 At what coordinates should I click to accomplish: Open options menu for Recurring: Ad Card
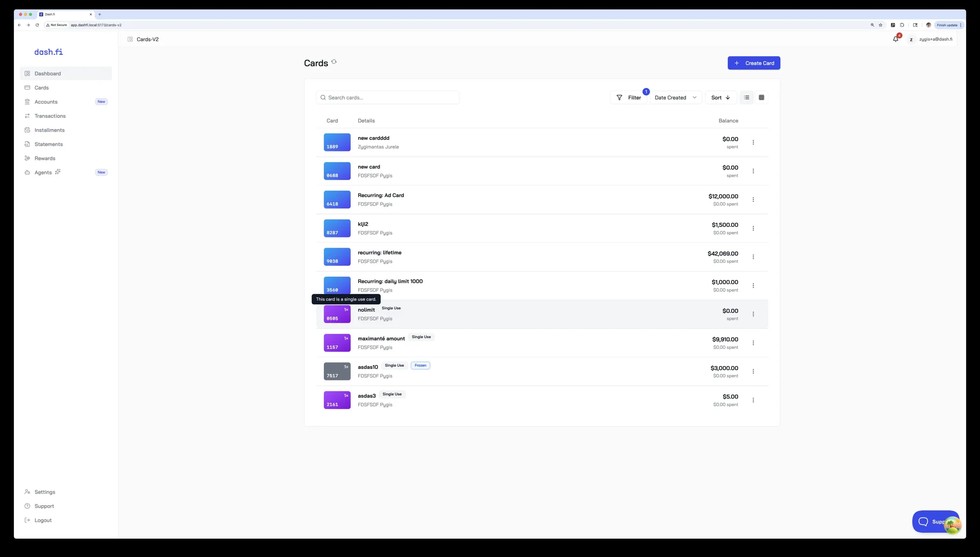click(x=753, y=200)
